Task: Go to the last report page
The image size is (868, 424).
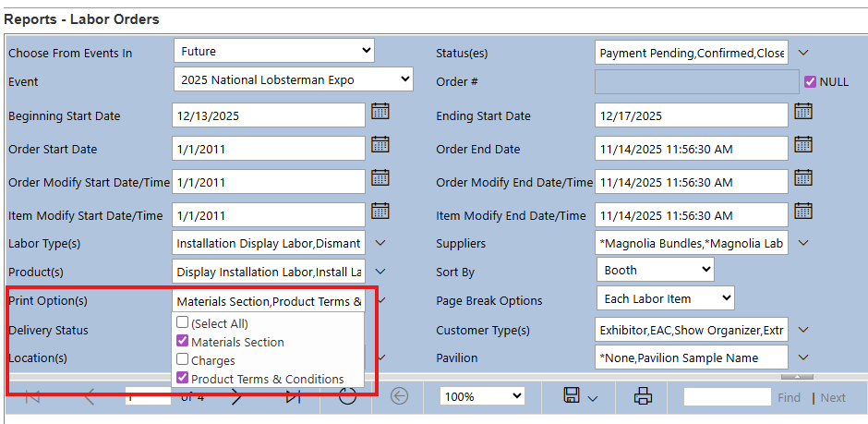Action: point(293,397)
